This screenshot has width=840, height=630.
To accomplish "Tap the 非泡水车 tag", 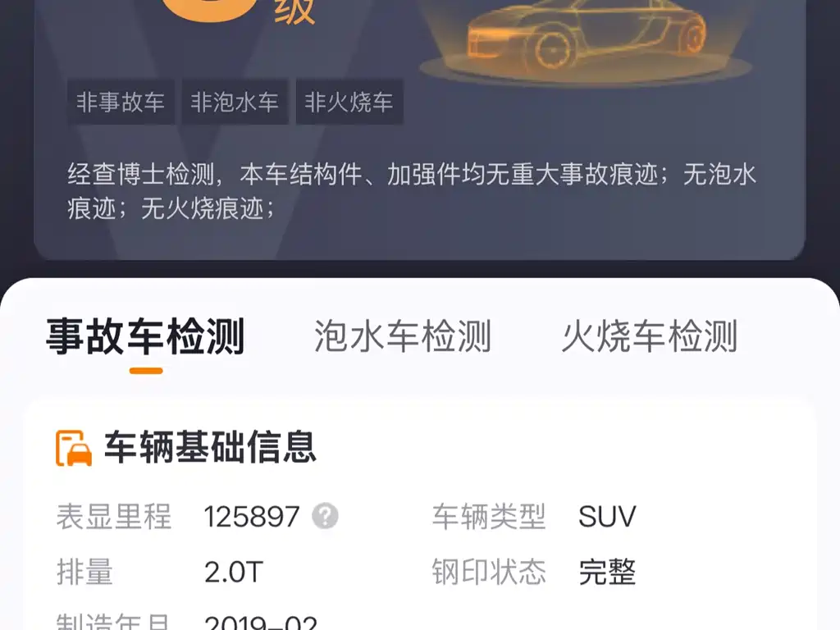I will (235, 102).
